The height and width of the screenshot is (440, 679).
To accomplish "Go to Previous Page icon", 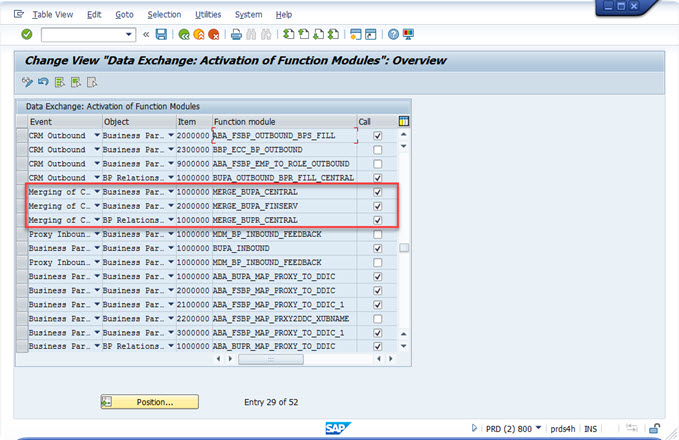I will (x=304, y=34).
